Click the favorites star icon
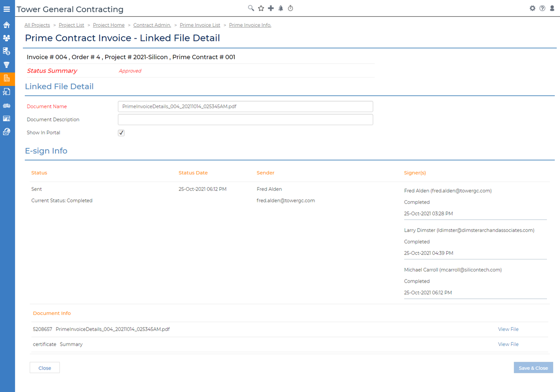 click(261, 8)
